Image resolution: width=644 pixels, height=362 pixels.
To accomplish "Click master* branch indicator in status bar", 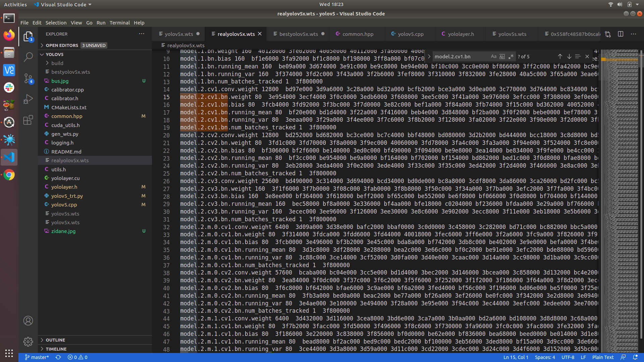I will (x=37, y=357).
